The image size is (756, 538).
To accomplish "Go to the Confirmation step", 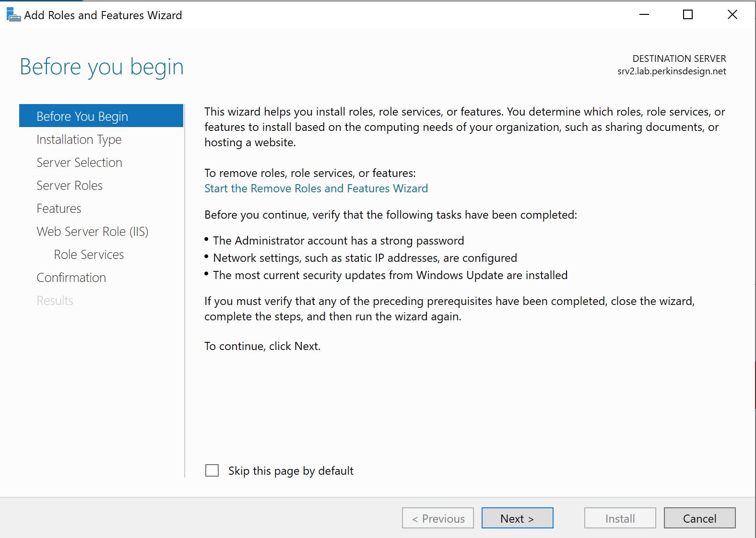I will coord(71,278).
